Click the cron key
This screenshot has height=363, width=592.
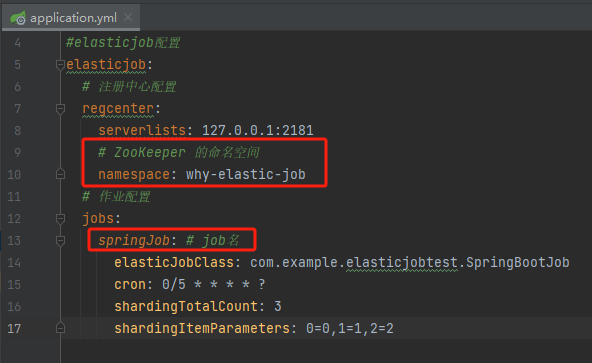[130, 284]
